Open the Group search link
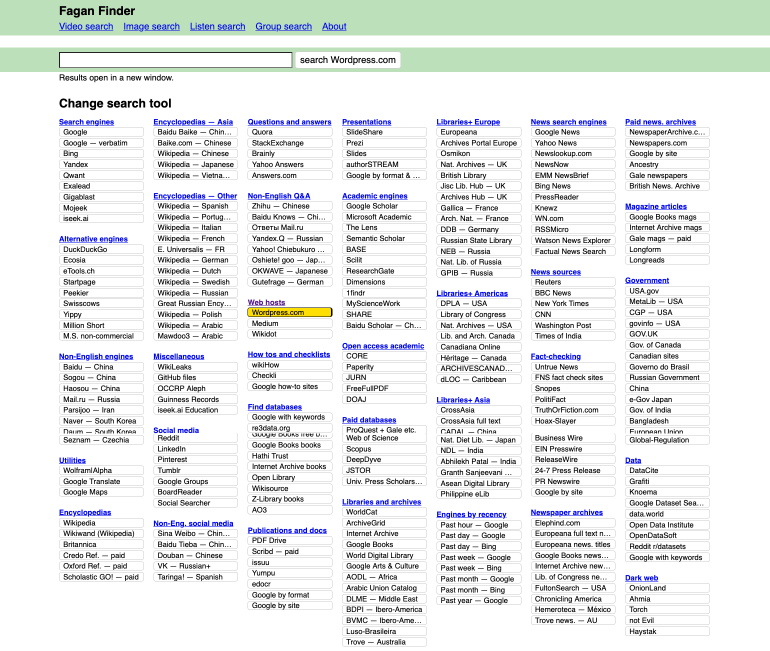Screen dimensions: 770x651 (x=283, y=27)
